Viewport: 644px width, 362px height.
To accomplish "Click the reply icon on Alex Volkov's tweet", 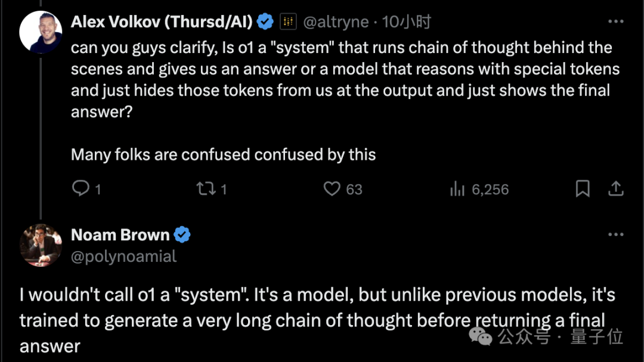I will pos(80,188).
